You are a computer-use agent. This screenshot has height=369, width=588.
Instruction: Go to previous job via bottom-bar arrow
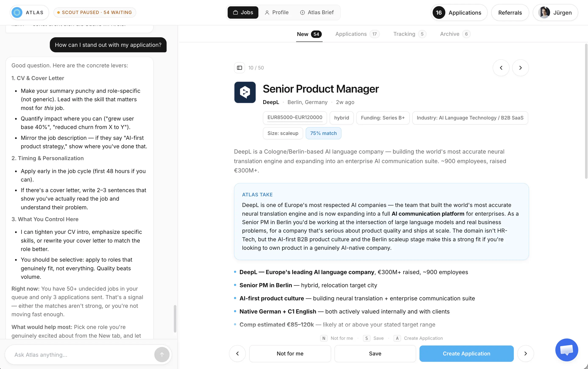pyautogui.click(x=237, y=354)
